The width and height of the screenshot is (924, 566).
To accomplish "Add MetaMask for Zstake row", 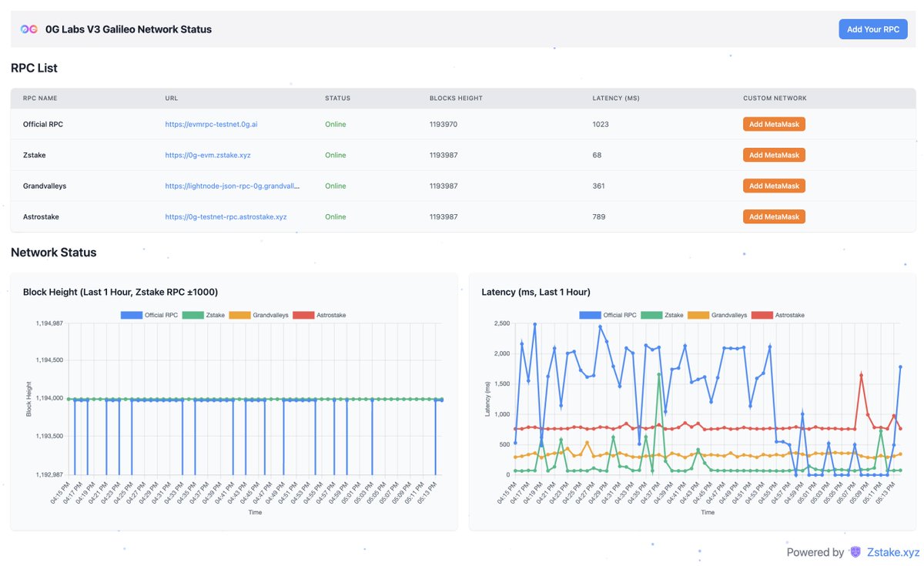I will click(774, 155).
